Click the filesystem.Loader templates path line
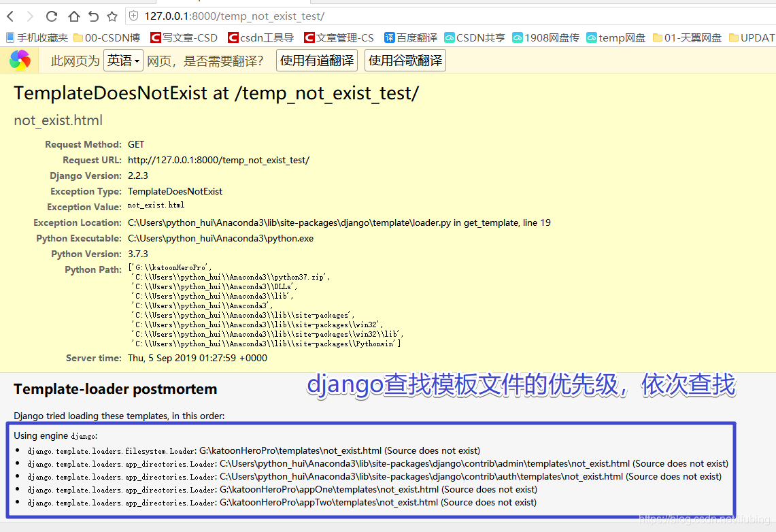The width and height of the screenshot is (776, 532). 254,451
